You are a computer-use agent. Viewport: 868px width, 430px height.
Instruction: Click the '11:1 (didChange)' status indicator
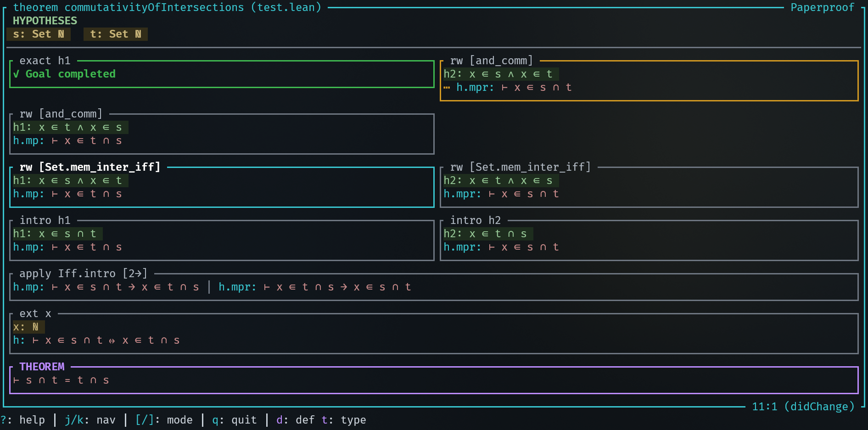point(803,407)
